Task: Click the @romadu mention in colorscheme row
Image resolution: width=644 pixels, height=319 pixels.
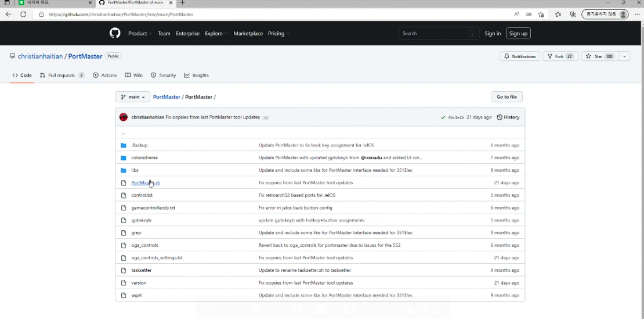Action: click(x=371, y=158)
